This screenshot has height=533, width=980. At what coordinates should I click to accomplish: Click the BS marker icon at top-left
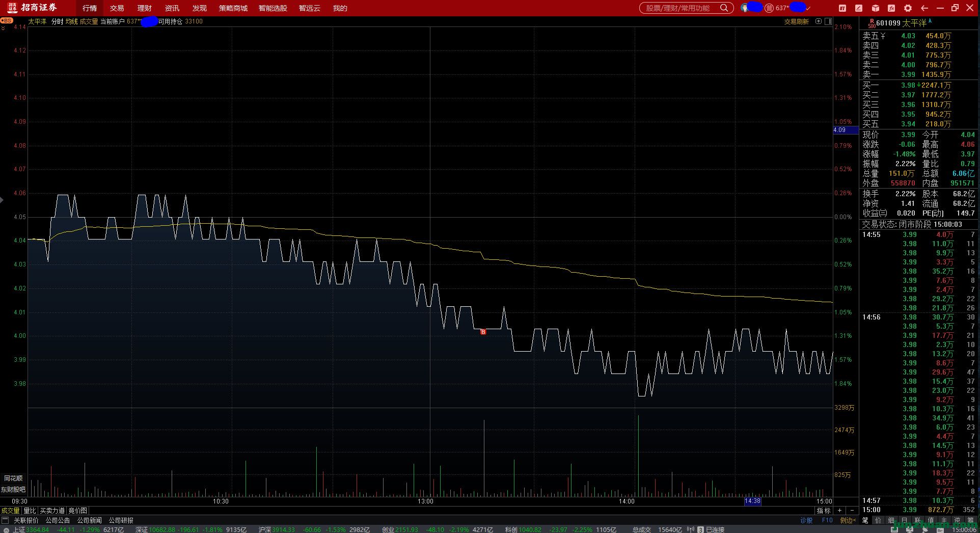pyautogui.click(x=7, y=20)
